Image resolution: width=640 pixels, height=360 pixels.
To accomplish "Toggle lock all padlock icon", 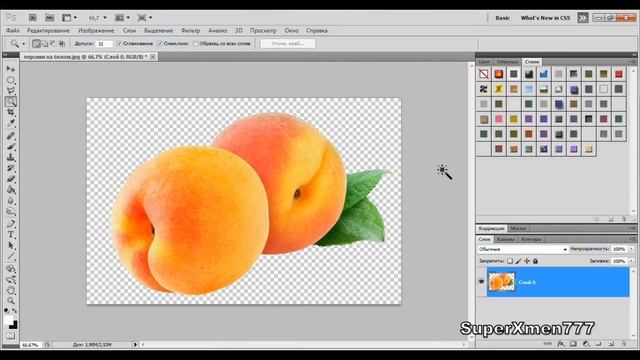I will coord(536,261).
